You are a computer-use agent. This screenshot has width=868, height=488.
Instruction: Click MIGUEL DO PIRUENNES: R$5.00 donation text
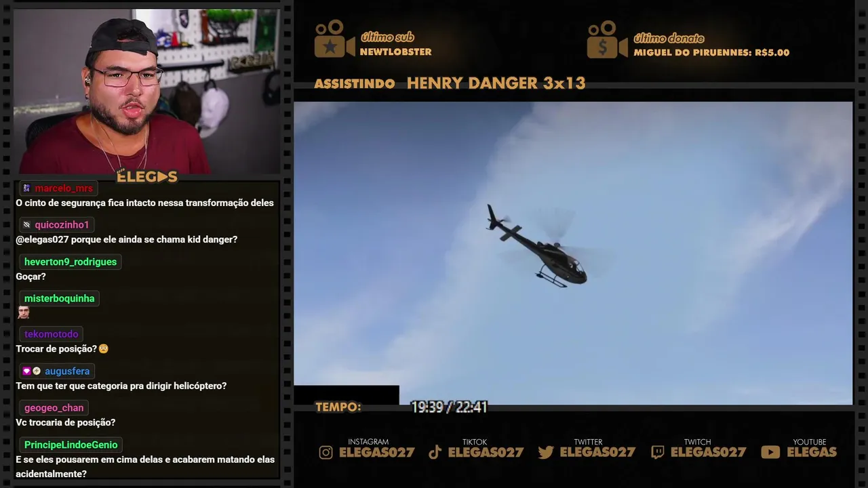(711, 52)
